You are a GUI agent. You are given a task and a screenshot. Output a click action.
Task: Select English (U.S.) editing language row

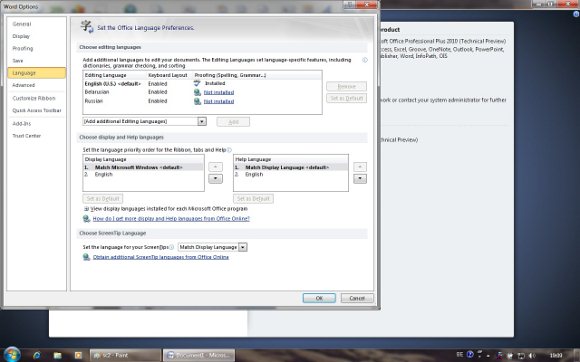click(202, 84)
